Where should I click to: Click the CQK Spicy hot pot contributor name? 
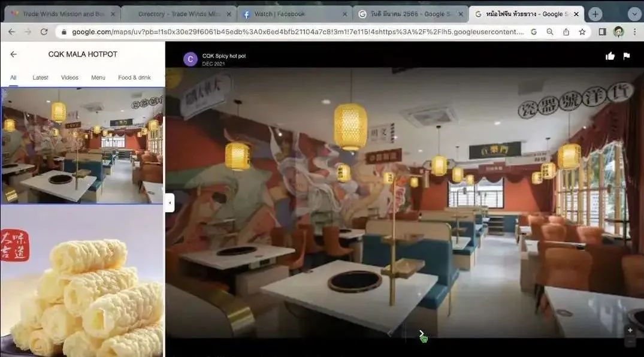224,56
